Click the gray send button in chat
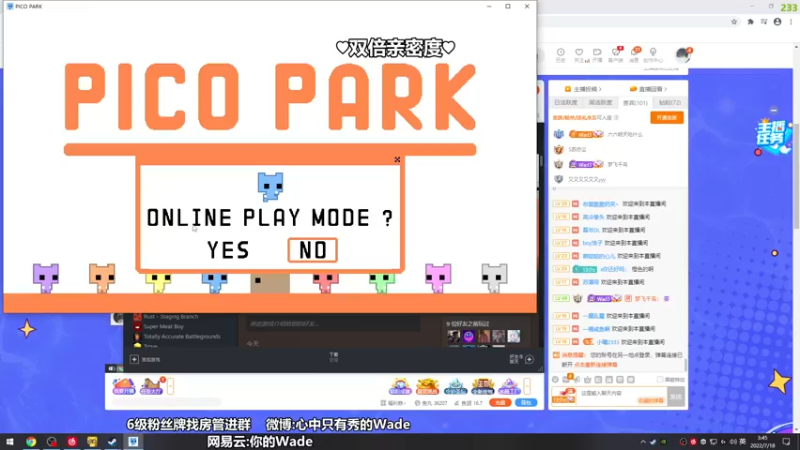 (676, 396)
